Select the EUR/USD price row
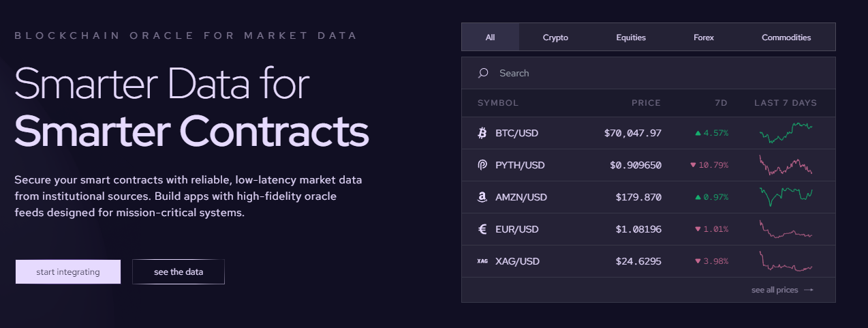 click(648, 229)
